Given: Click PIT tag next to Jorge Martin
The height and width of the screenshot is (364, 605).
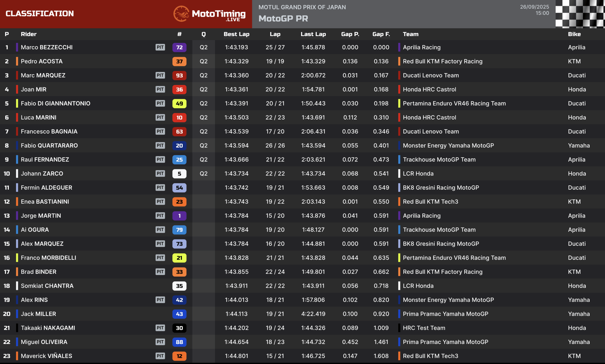Looking at the screenshot, I should click(x=160, y=216).
